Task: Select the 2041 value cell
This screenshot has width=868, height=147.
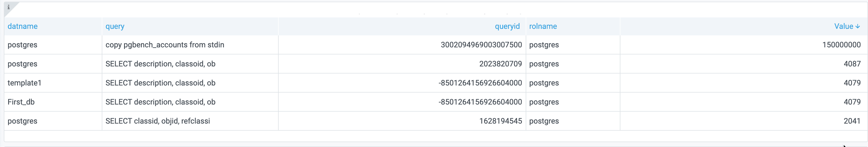Action: 852,121
